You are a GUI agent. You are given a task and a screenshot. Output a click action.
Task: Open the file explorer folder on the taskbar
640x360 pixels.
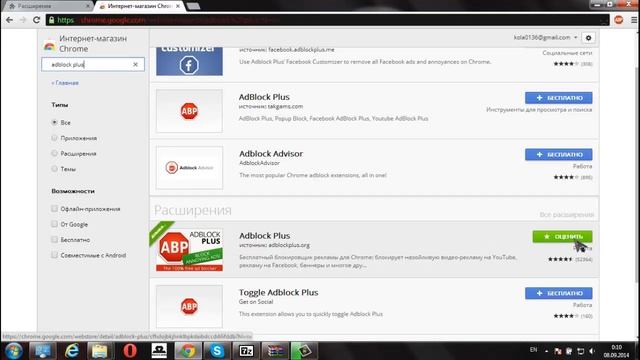[100, 351]
